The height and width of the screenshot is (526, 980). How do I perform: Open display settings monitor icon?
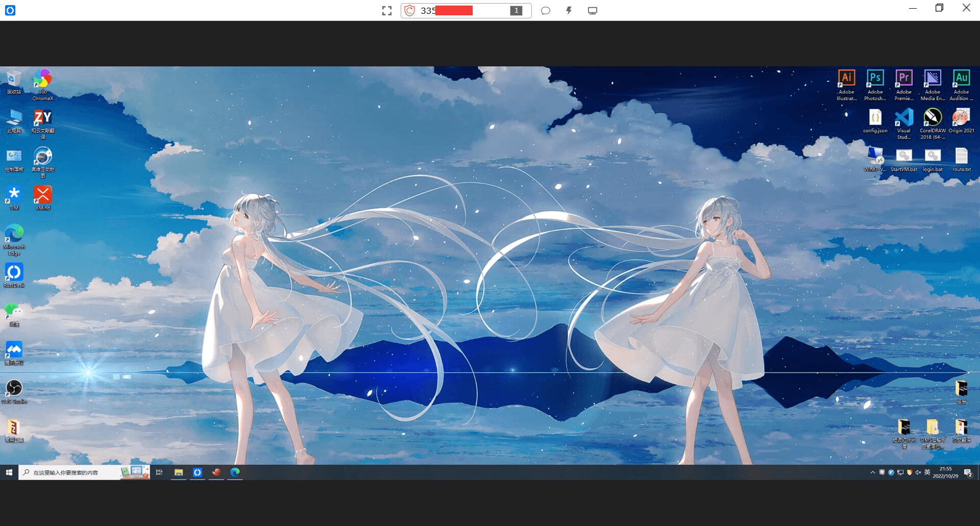(x=593, y=11)
